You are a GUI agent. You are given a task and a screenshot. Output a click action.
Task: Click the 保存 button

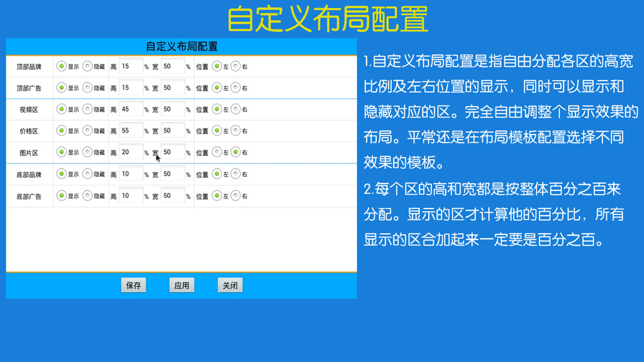[x=133, y=285]
